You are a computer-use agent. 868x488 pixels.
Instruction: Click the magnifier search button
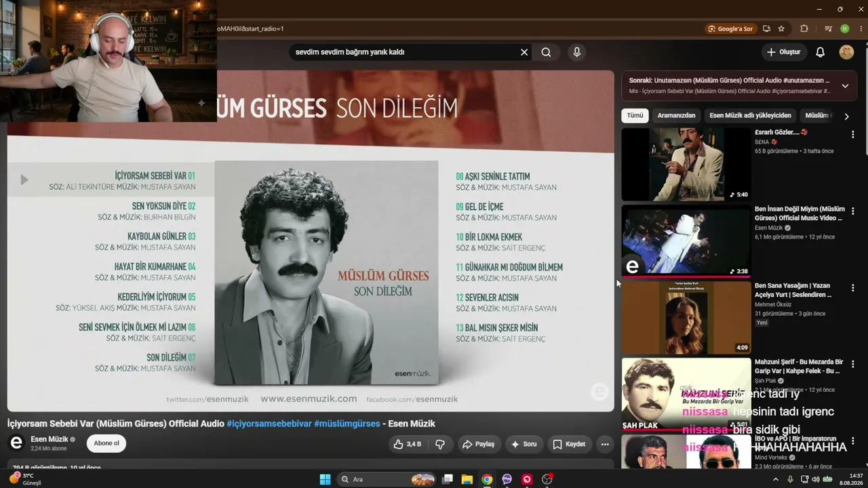546,52
